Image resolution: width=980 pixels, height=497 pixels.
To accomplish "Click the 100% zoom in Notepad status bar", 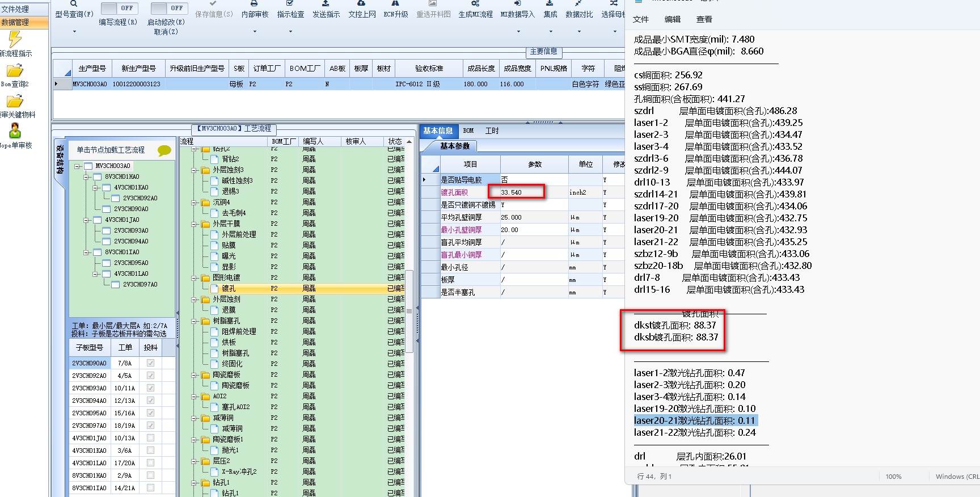I will pos(893,477).
